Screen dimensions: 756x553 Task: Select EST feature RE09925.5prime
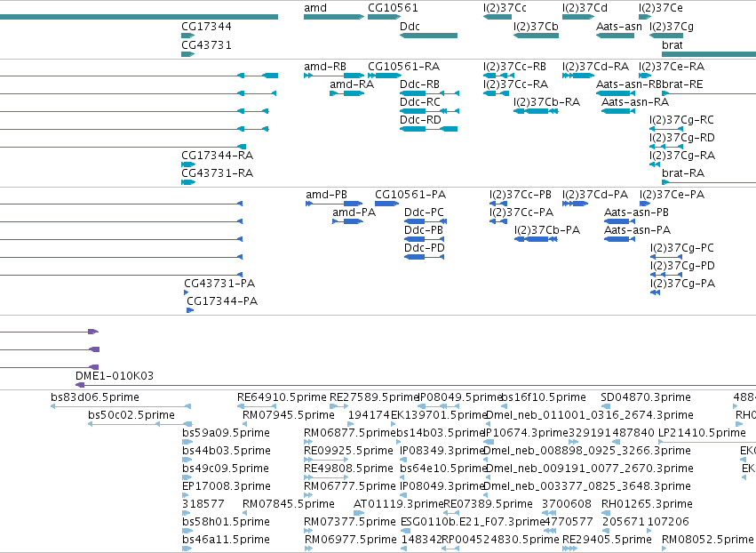click(x=326, y=460)
